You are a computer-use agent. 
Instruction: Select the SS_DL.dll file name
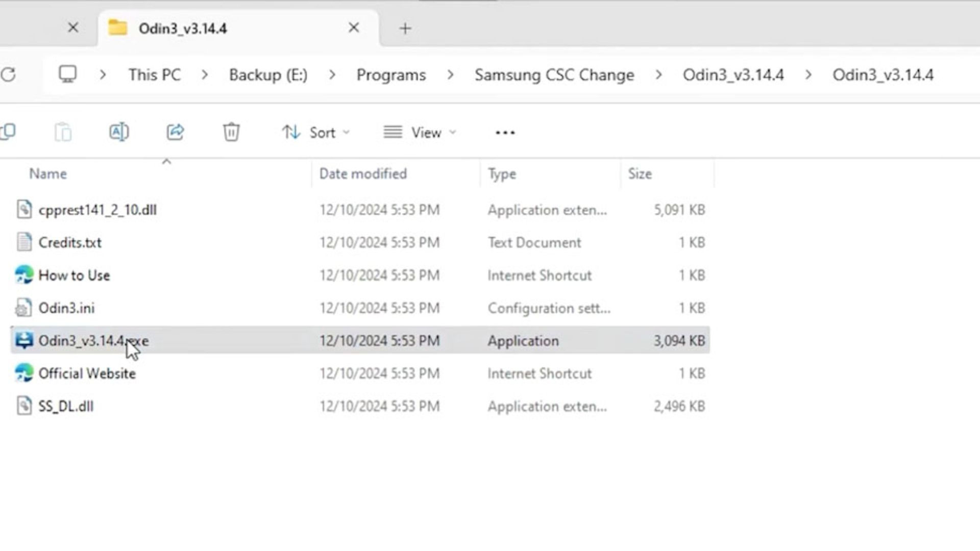(66, 406)
